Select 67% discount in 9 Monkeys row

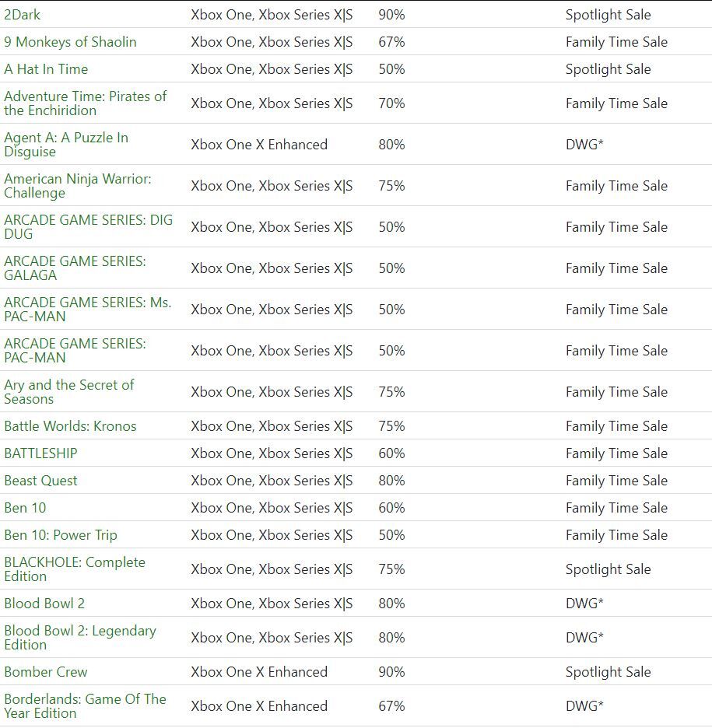[x=391, y=42]
